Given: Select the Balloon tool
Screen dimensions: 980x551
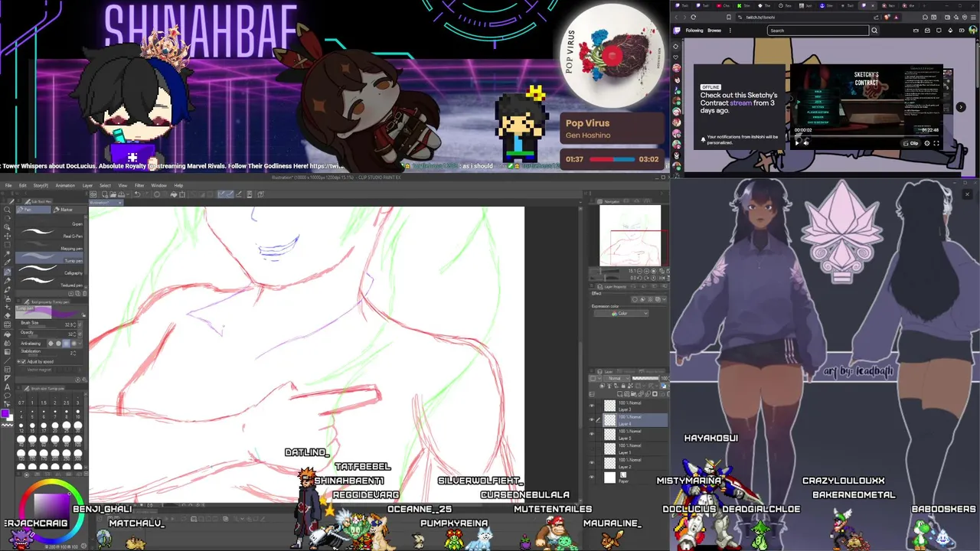Looking at the screenshot, I should 7,395.
